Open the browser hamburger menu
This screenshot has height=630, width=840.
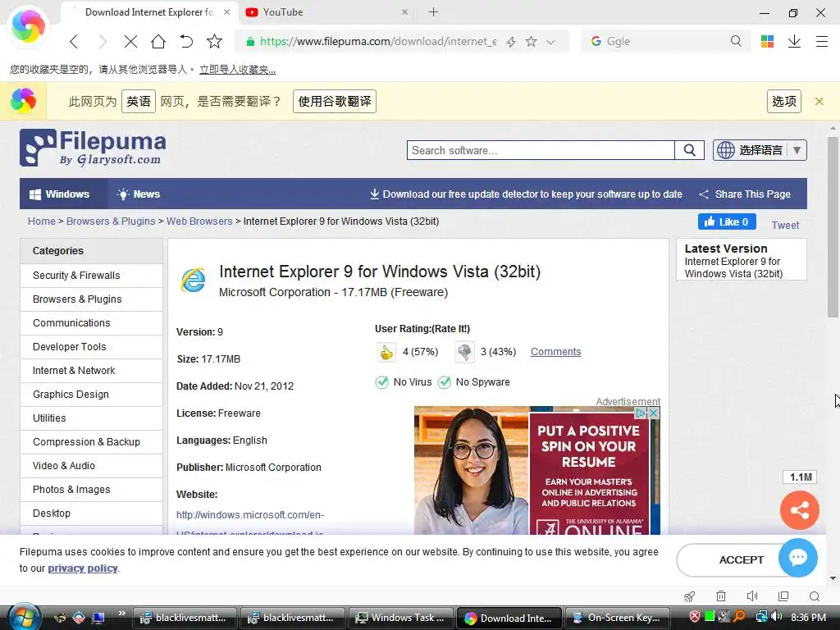tap(822, 41)
